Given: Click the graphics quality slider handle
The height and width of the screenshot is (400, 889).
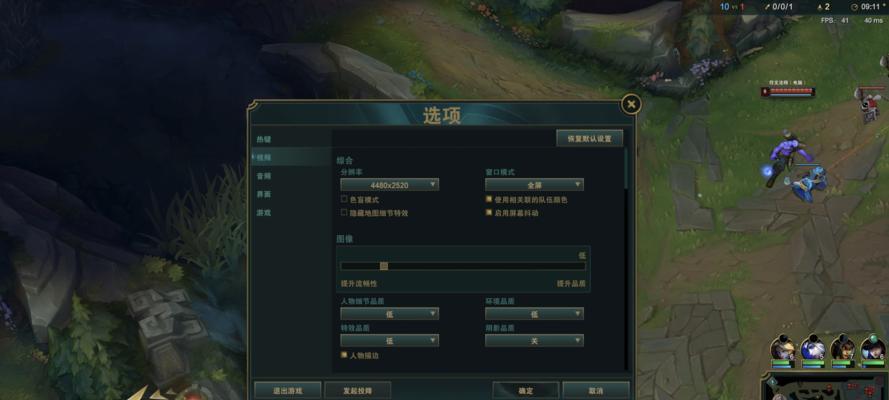Looking at the screenshot, I should coord(384,266).
